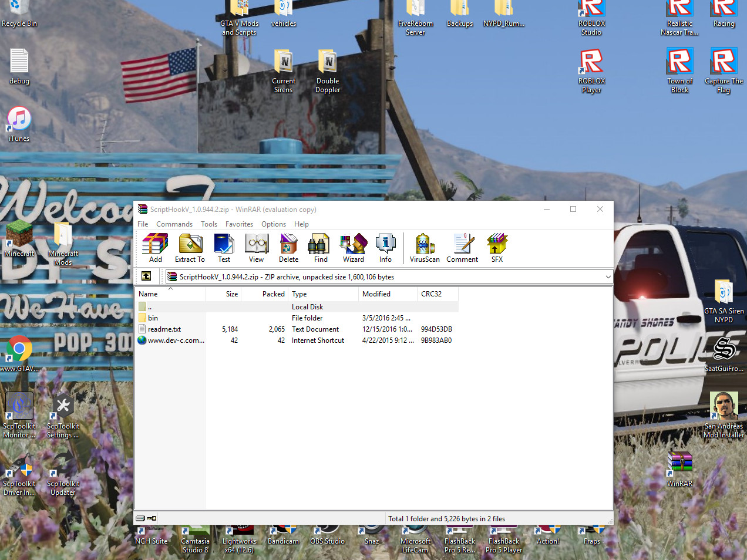
Task: Open the Wizard toolbar icon
Action: pos(354,248)
